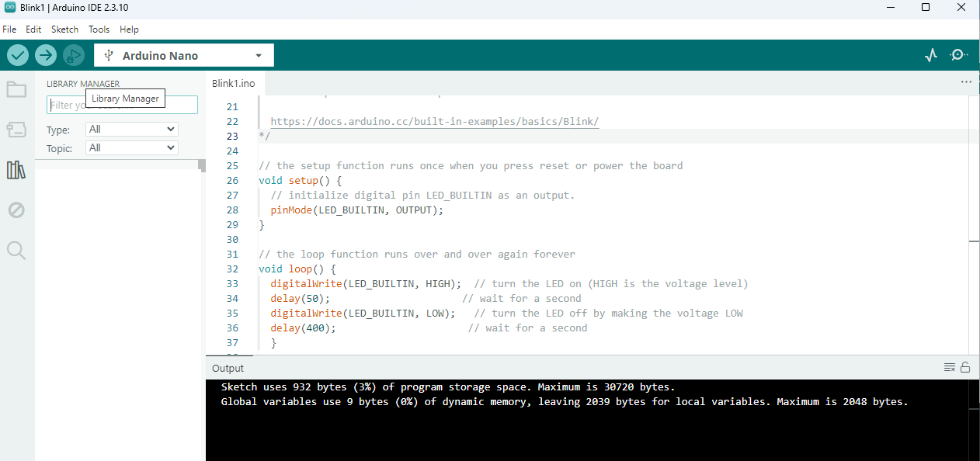
Task: Toggle output word wrap icon
Action: (949, 368)
